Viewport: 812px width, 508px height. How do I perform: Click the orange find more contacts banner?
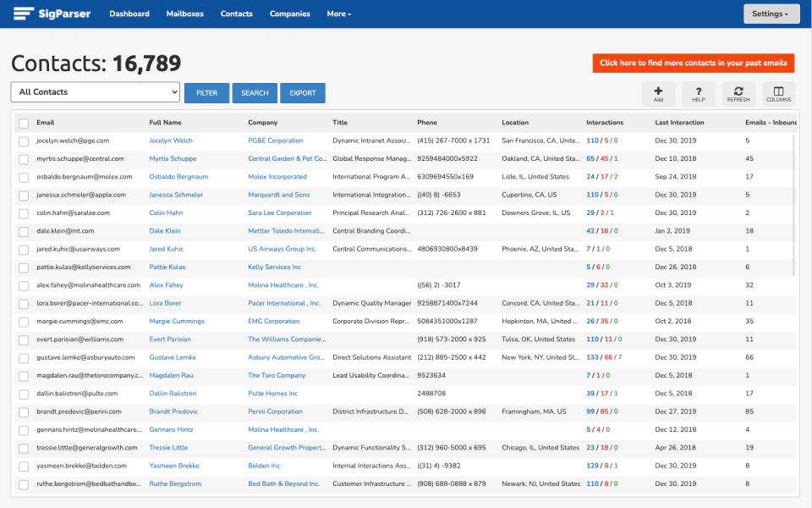pos(694,63)
